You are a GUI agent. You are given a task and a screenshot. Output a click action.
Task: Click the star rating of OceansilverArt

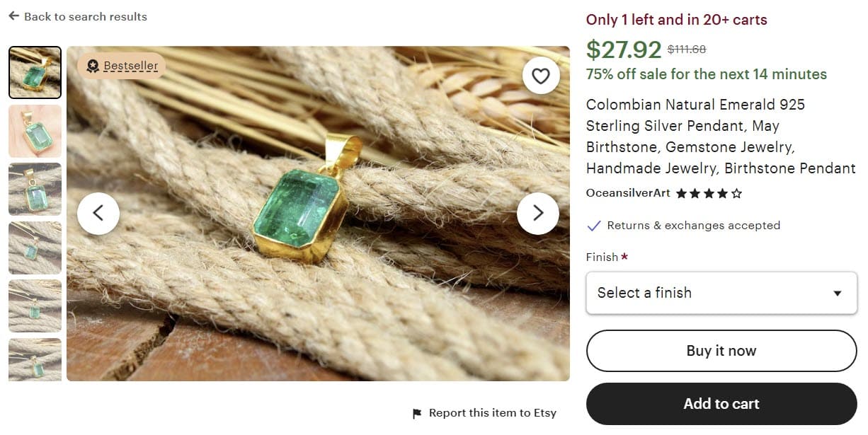(709, 193)
